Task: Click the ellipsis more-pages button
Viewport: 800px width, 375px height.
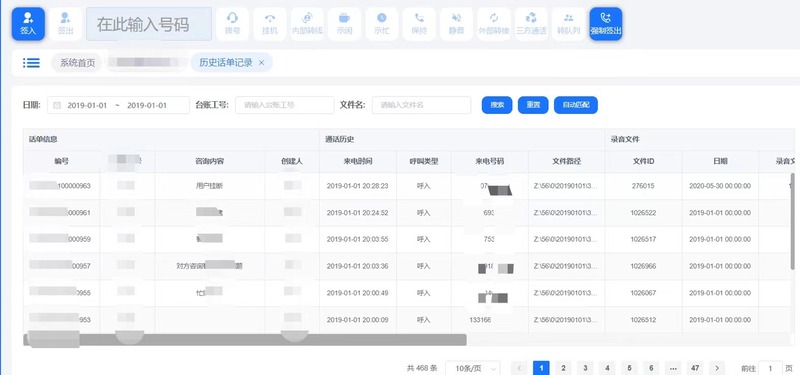Action: 673,368
